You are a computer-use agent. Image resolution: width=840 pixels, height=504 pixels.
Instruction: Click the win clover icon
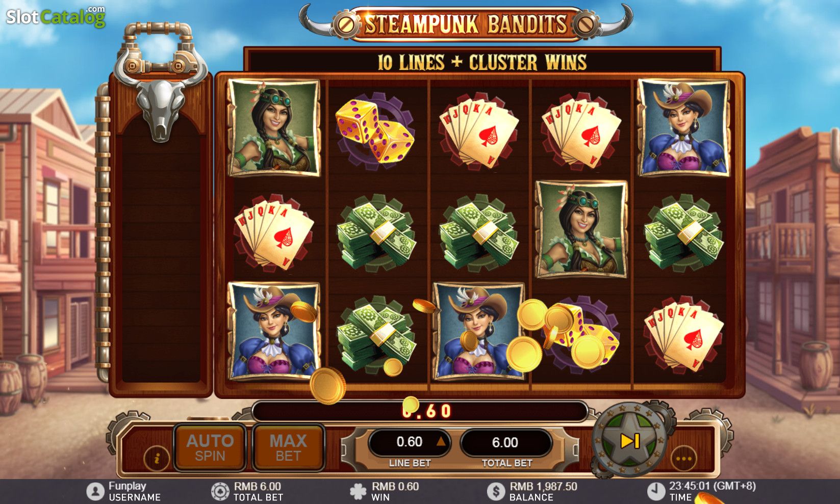click(x=358, y=491)
